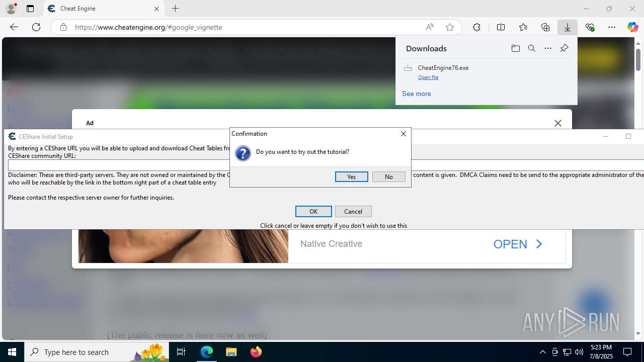Image resolution: width=644 pixels, height=362 pixels.
Task: Click OK in CEShare Initial Setup
Action: click(x=313, y=211)
